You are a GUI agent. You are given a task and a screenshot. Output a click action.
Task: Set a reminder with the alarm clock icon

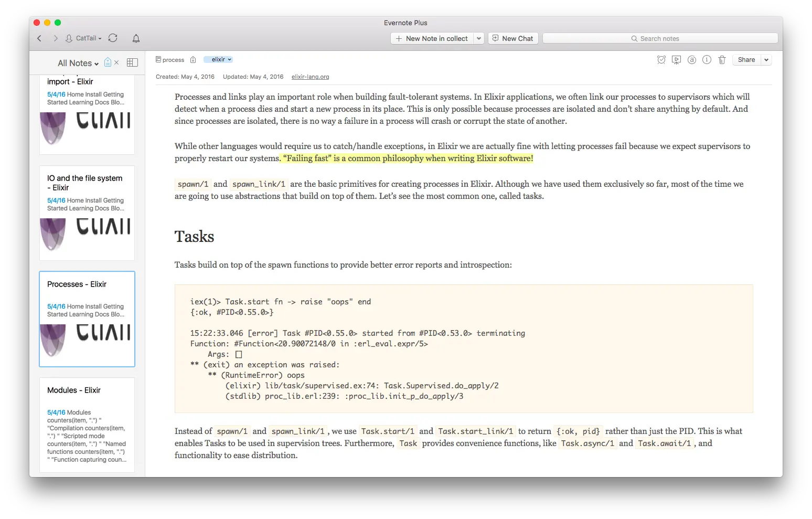(x=661, y=60)
